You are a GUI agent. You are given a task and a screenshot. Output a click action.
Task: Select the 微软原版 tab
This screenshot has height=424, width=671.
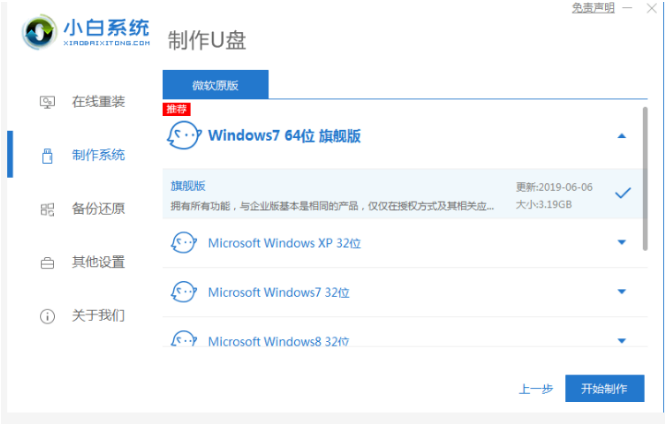[x=215, y=85]
